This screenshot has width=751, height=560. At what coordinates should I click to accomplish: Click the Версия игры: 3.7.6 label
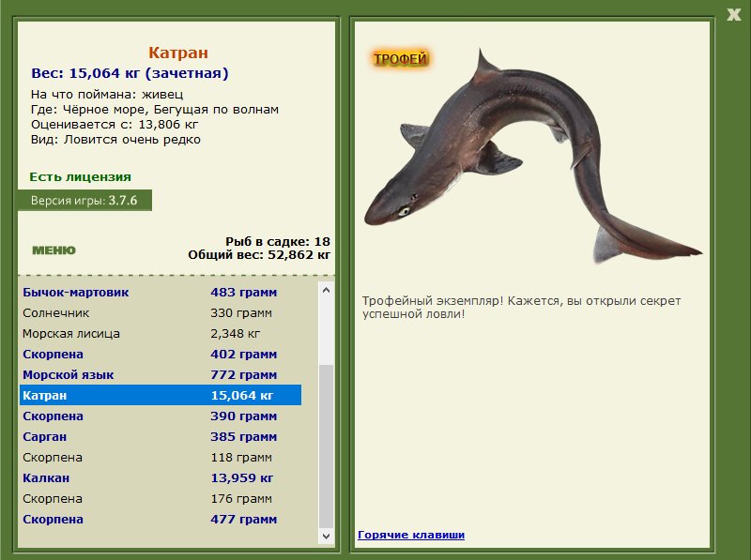[x=84, y=200]
